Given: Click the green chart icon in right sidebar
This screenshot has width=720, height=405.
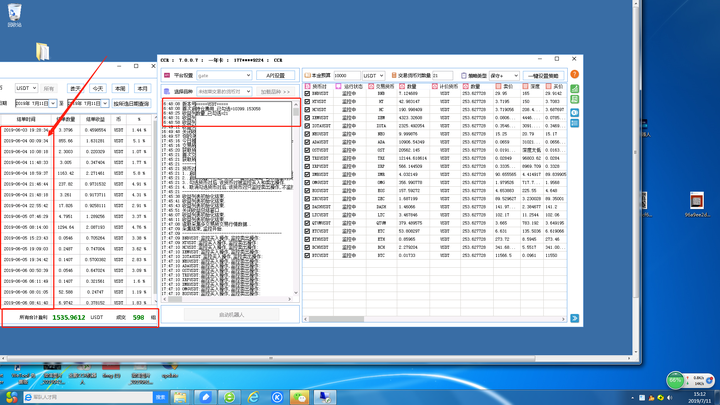Looking at the screenshot, I should point(574,89).
